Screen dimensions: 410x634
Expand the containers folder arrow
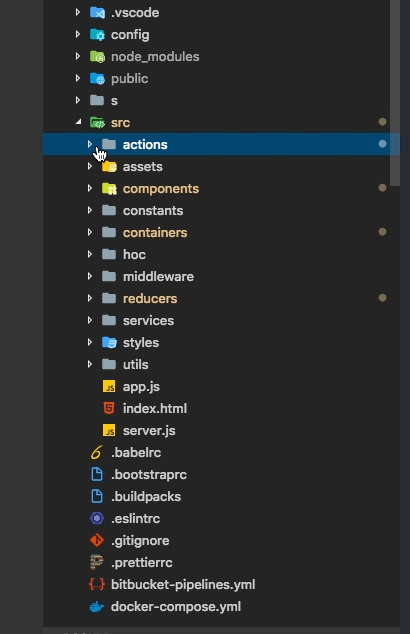90,232
